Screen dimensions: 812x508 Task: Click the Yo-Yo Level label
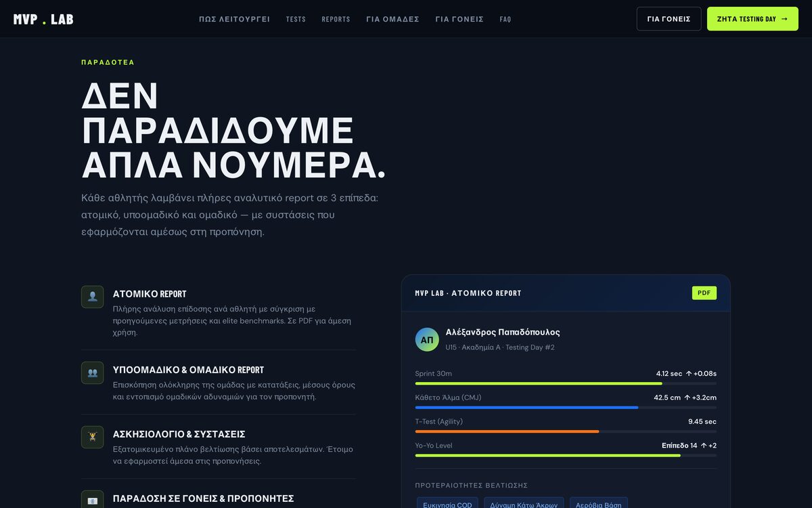click(434, 446)
